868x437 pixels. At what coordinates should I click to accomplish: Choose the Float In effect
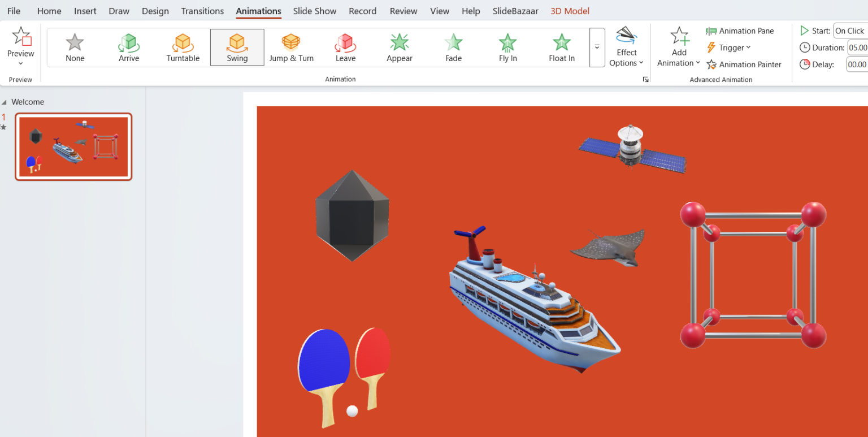coord(561,47)
